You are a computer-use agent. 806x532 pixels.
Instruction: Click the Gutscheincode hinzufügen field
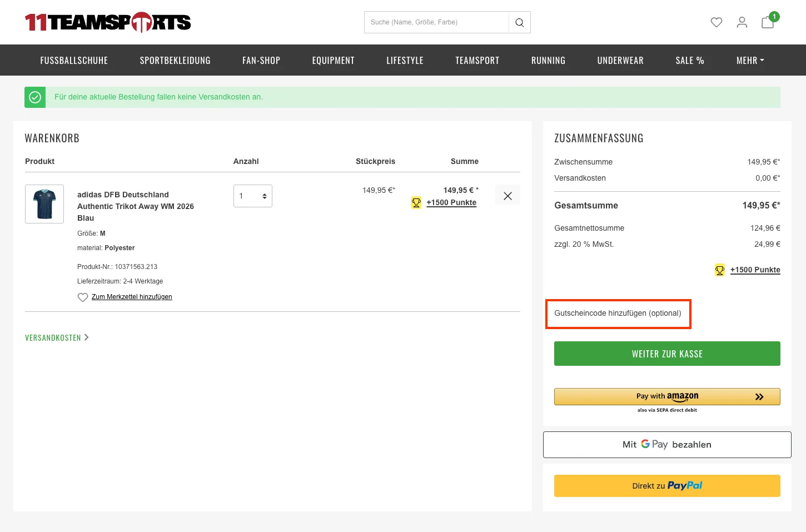(618, 314)
